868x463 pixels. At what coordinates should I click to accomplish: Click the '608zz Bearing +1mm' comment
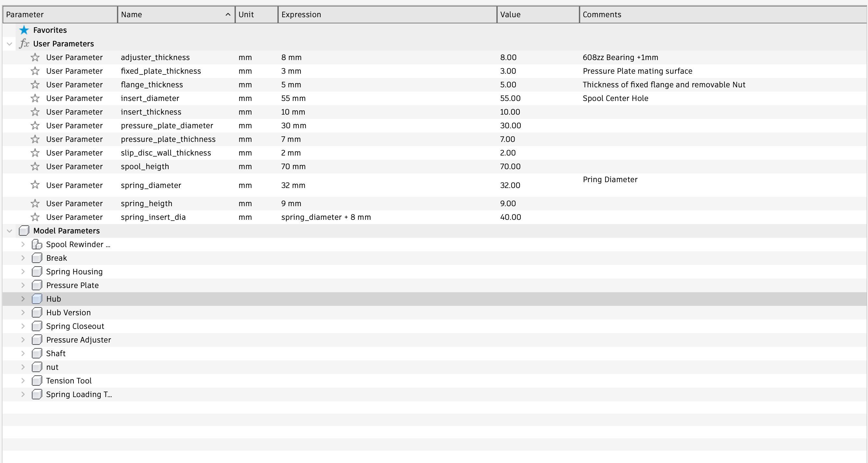tap(620, 57)
